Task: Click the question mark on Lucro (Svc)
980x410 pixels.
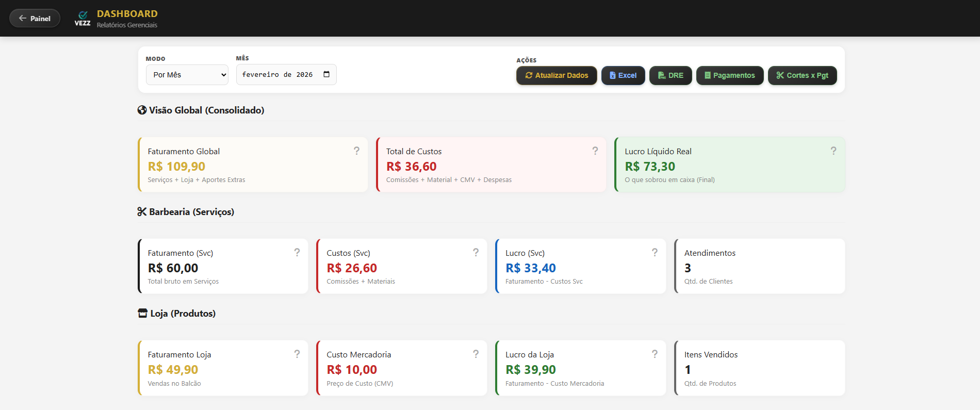Action: point(655,252)
